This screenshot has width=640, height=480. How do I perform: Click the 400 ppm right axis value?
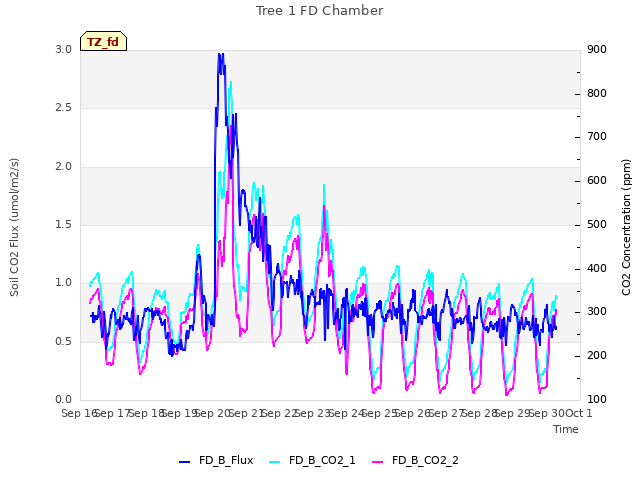(x=597, y=269)
